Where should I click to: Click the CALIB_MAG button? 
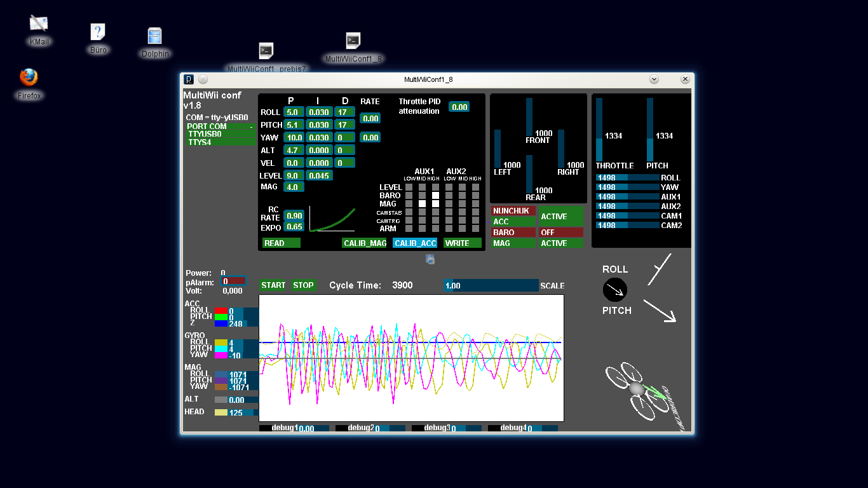(x=364, y=243)
